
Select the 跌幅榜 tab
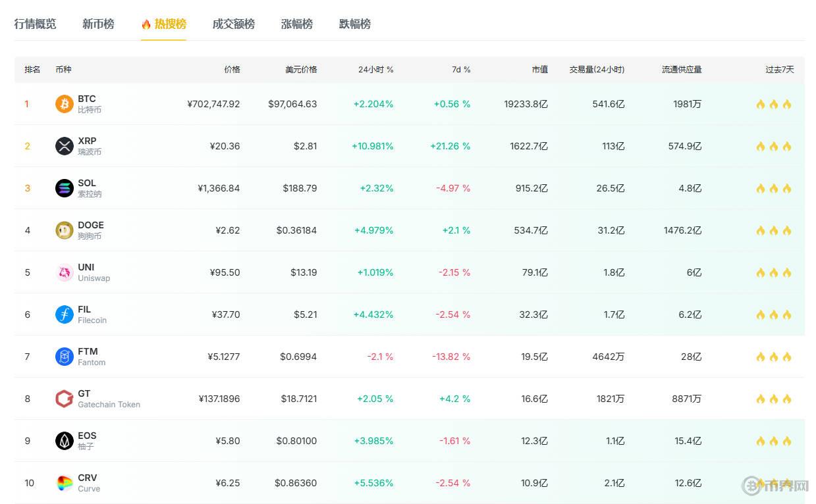(354, 24)
